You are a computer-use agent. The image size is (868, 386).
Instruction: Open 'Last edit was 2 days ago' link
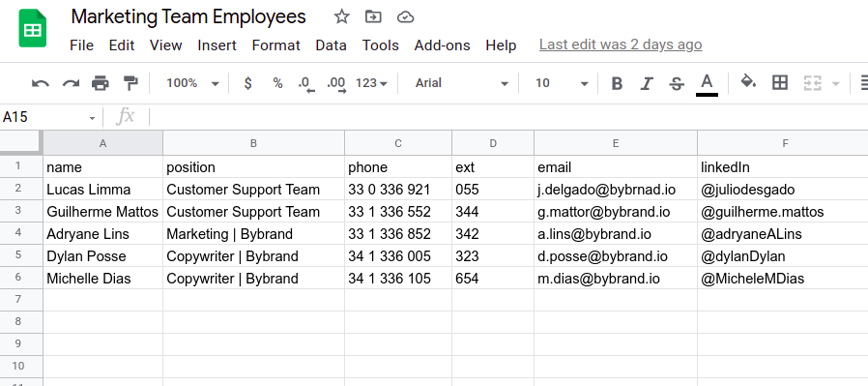(621, 45)
